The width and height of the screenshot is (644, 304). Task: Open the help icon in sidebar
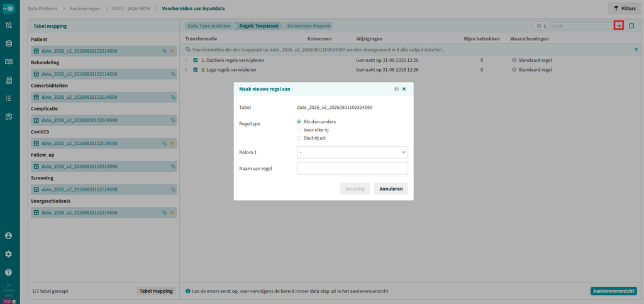coord(8,273)
